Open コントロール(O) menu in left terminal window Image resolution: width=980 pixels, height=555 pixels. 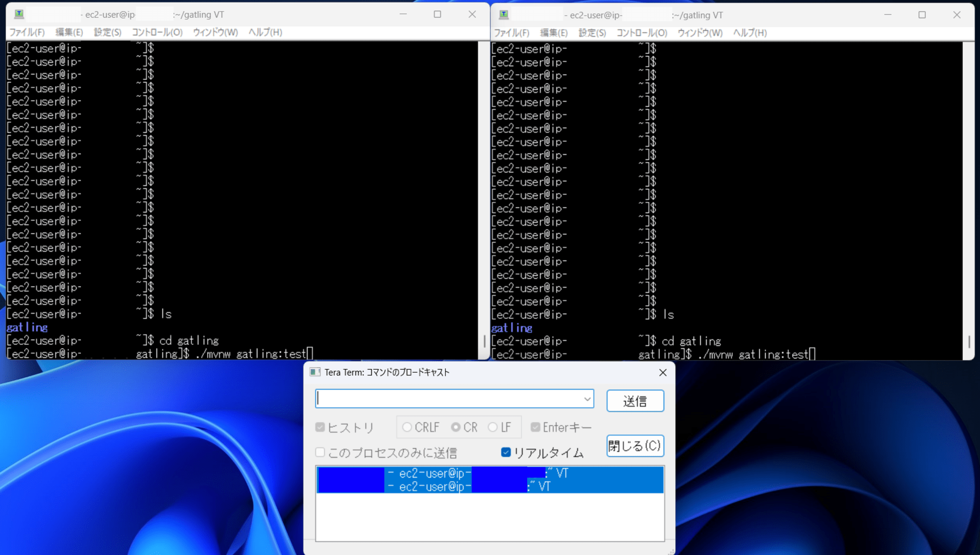tap(157, 32)
